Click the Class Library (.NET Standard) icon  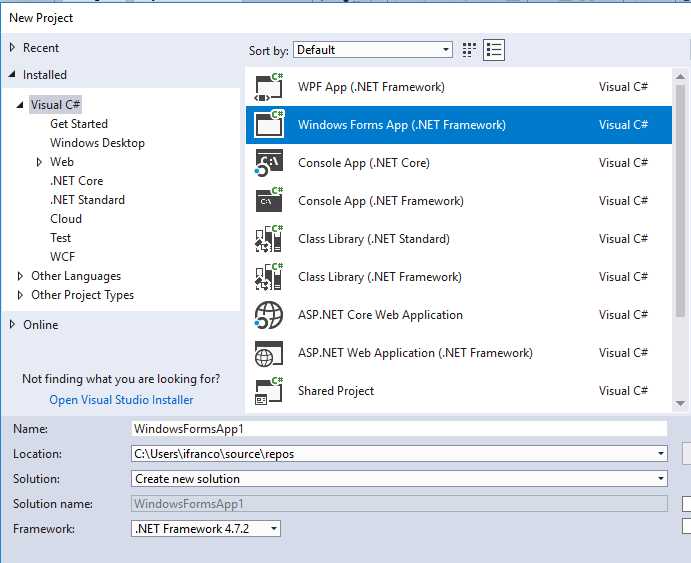[x=269, y=239]
